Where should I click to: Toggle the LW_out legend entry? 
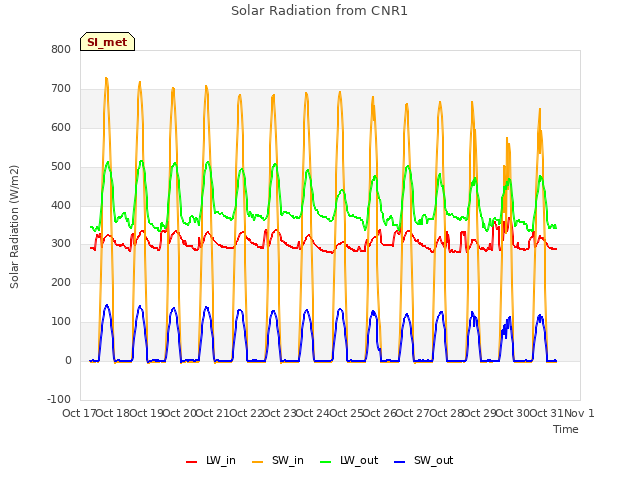(x=349, y=460)
